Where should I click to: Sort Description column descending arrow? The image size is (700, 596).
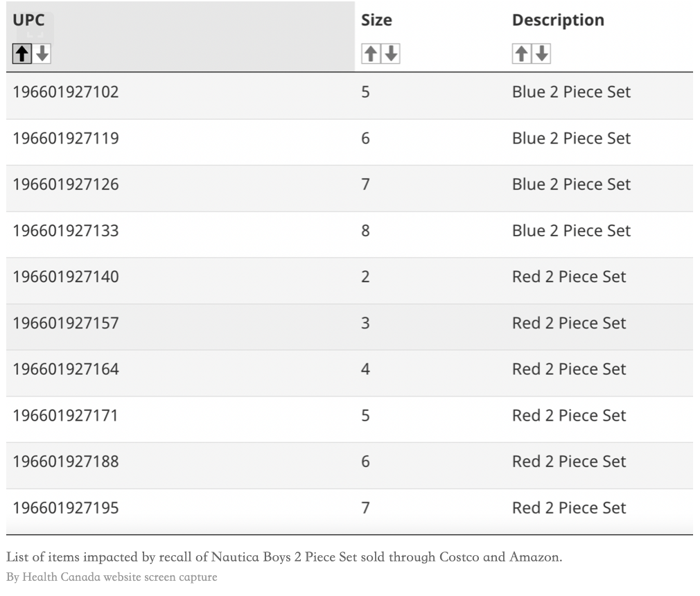[541, 53]
